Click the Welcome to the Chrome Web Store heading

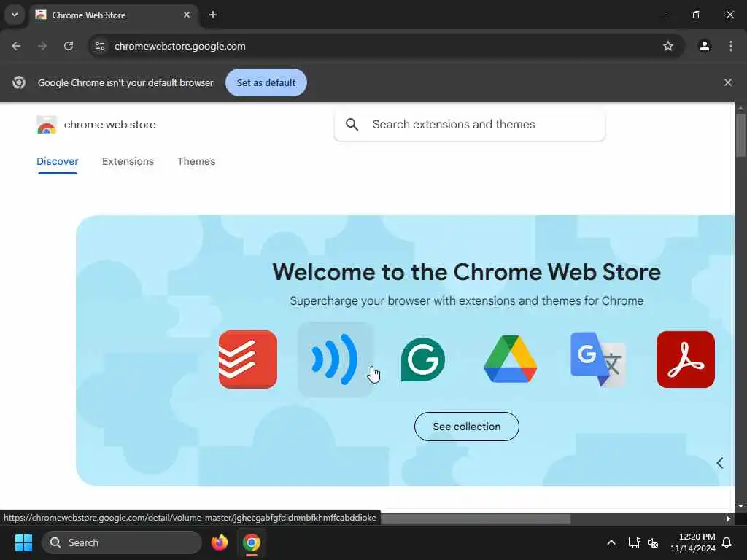[466, 273]
